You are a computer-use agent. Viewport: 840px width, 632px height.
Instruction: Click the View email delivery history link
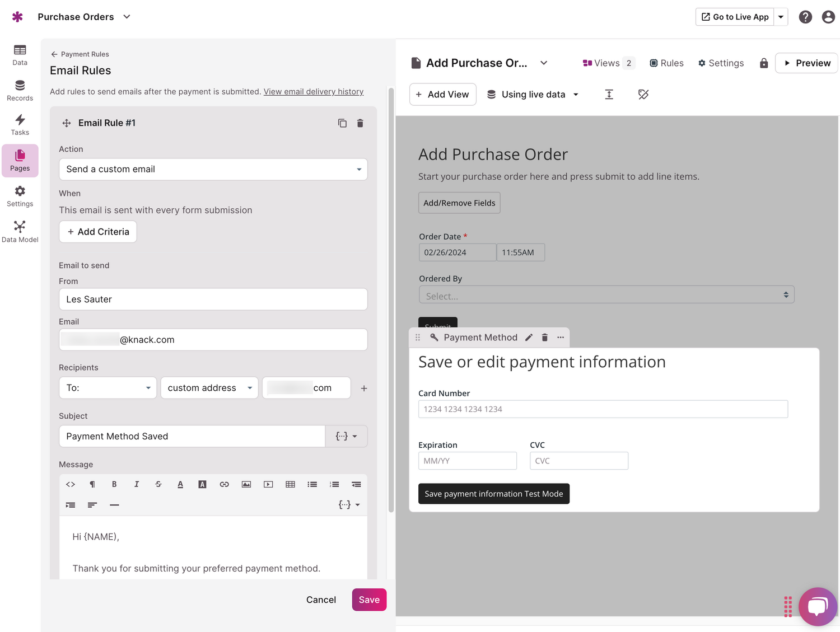click(313, 91)
